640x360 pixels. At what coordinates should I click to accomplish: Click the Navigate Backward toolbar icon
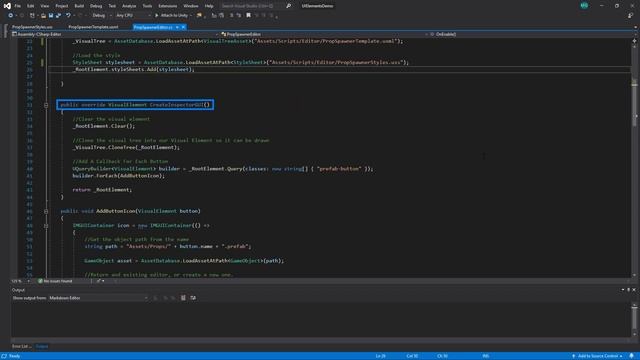(10, 16)
